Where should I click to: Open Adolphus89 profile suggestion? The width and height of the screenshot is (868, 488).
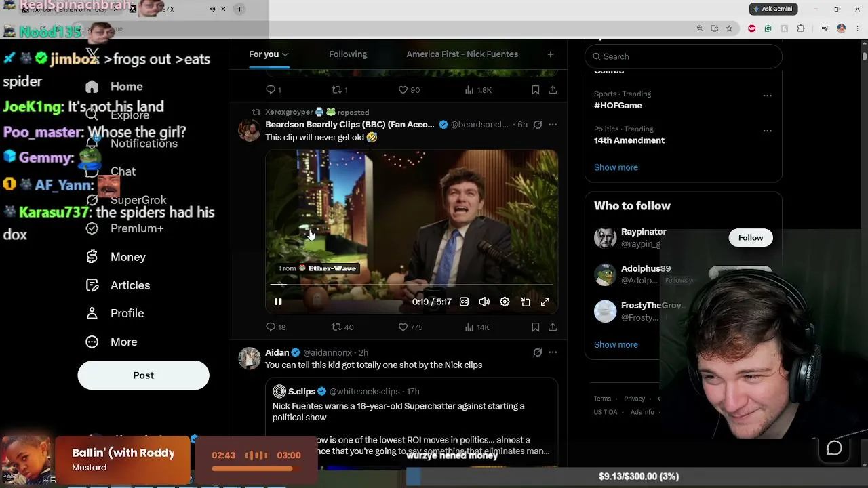[x=646, y=268]
